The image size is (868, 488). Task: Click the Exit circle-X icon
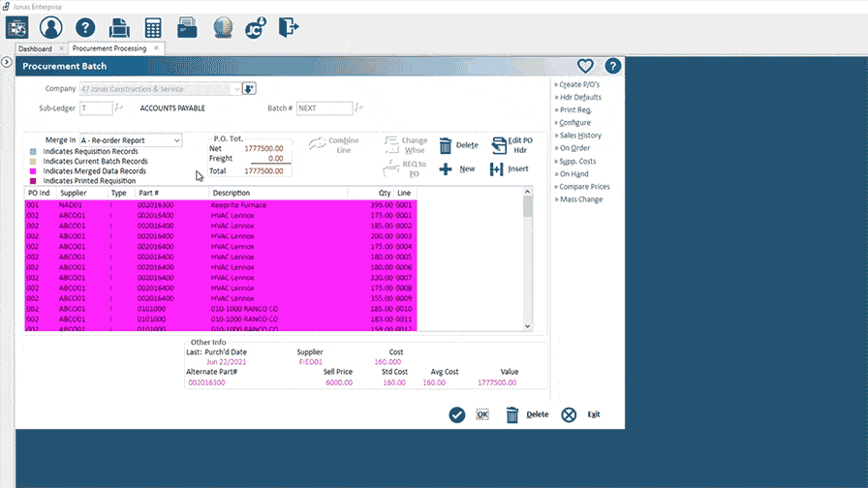pos(569,414)
